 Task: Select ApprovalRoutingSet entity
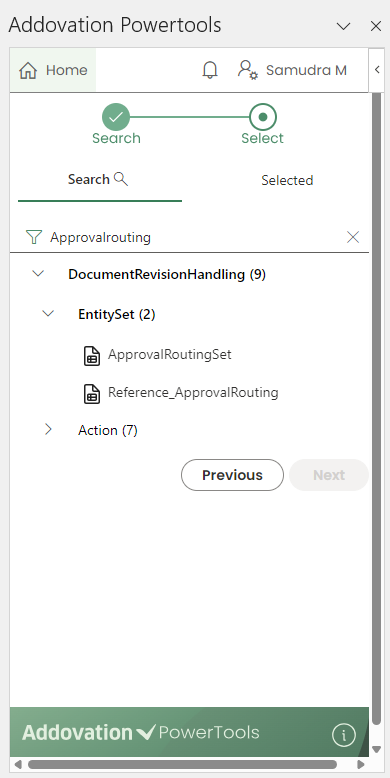[170, 355]
